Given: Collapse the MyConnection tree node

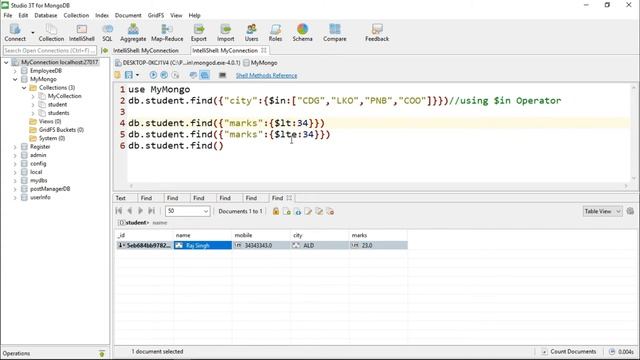Looking at the screenshot, I should [x=6, y=62].
